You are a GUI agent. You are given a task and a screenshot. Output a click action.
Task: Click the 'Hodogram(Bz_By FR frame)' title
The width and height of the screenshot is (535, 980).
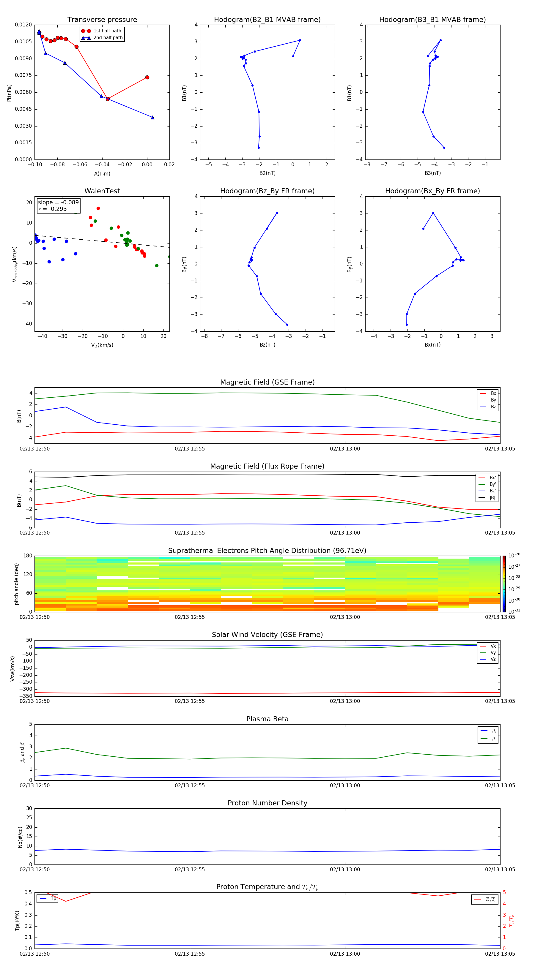(x=267, y=191)
